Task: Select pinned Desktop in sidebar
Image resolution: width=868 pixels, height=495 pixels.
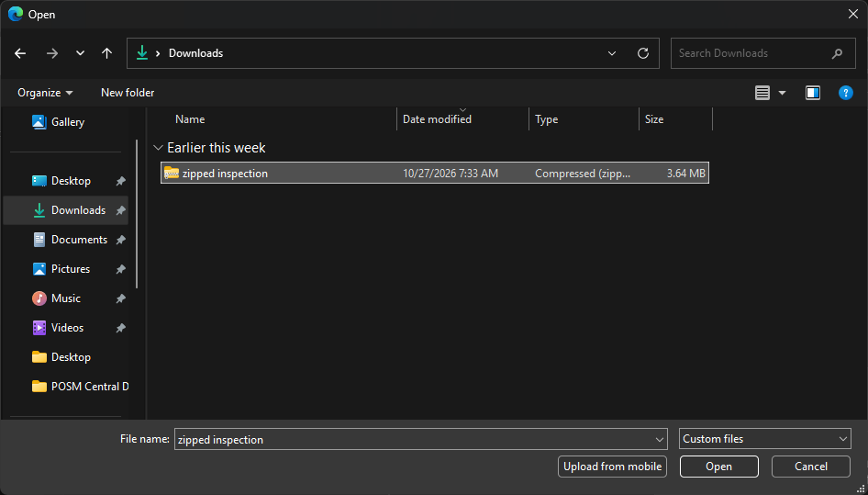Action: (x=71, y=181)
